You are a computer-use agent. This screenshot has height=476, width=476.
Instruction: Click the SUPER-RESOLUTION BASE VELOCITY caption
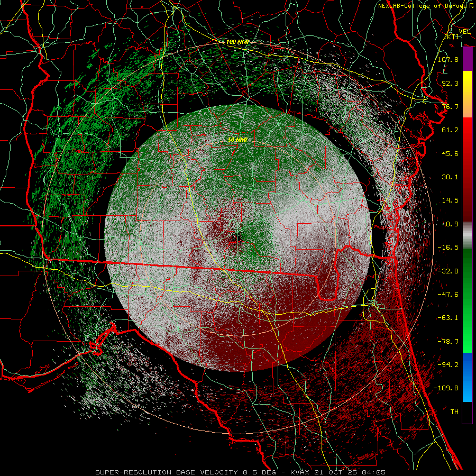coord(167,472)
